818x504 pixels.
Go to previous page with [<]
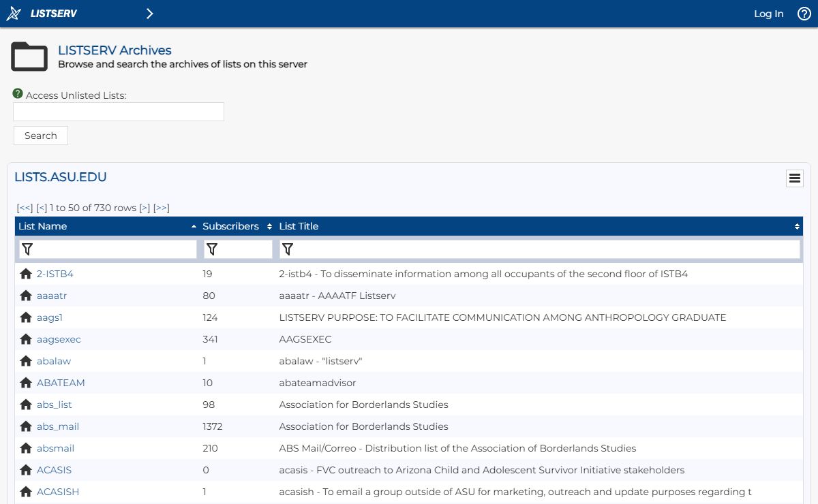coord(42,208)
